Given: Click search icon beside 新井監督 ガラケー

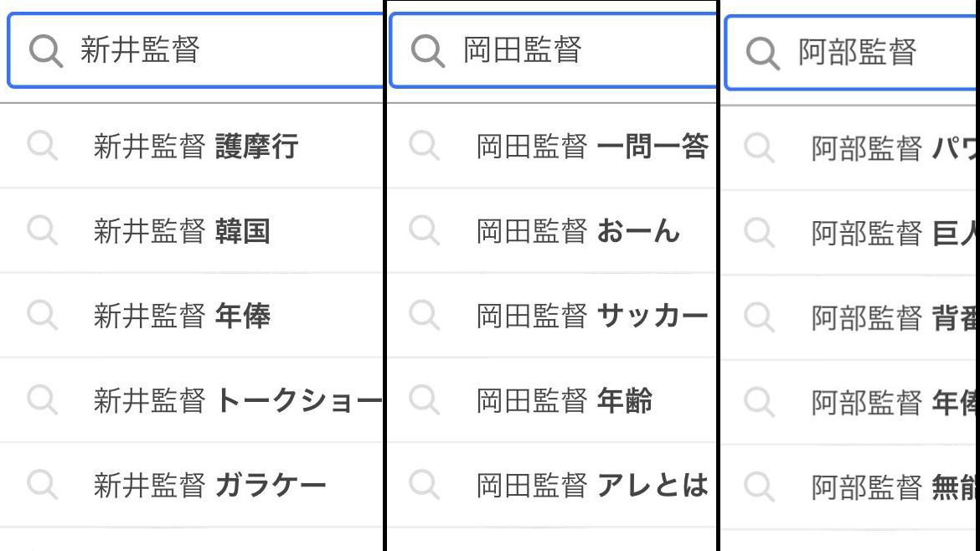Looking at the screenshot, I should [42, 484].
